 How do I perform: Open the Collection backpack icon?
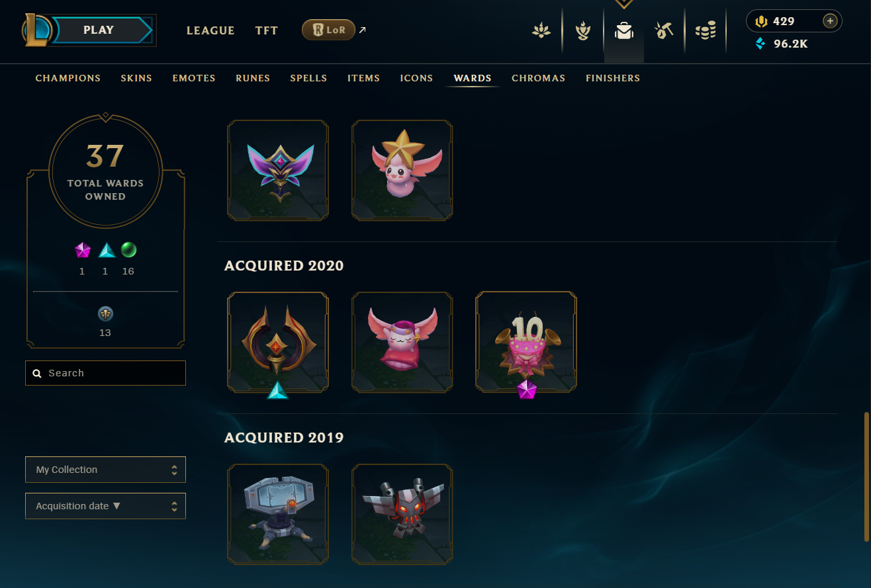[623, 30]
